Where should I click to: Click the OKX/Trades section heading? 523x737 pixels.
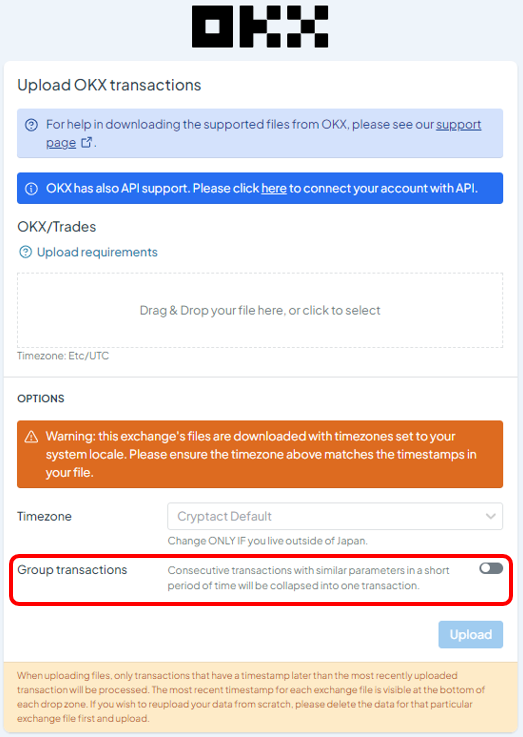point(57,227)
